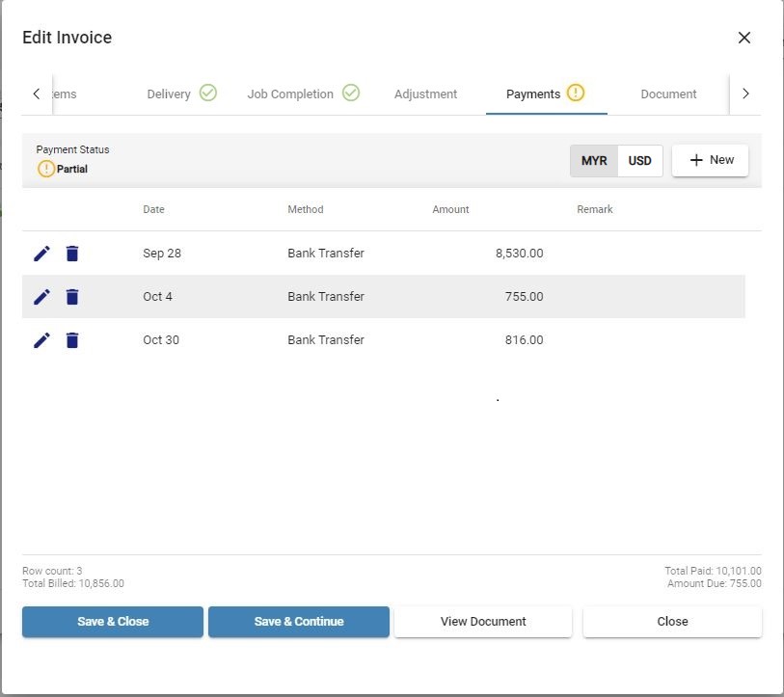
Task: Delete the Oct 4 payment entry
Action: [72, 297]
